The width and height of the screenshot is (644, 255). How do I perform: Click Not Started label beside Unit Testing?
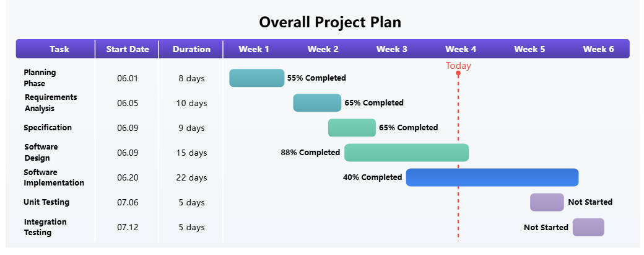(590, 202)
